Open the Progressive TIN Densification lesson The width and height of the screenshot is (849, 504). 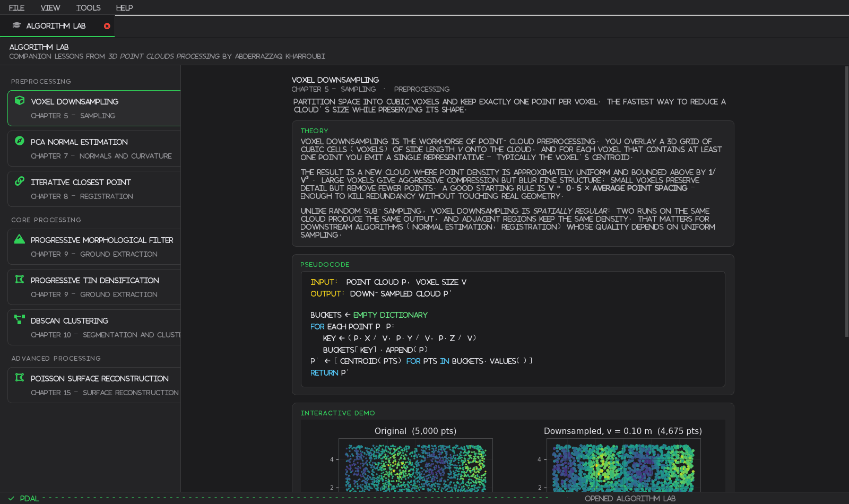click(x=94, y=287)
